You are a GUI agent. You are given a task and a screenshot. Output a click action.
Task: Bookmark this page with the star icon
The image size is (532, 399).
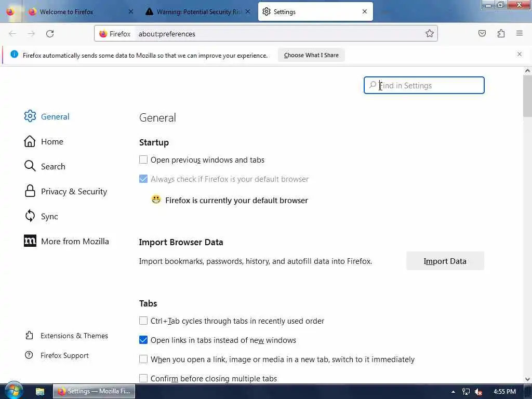[x=430, y=33]
